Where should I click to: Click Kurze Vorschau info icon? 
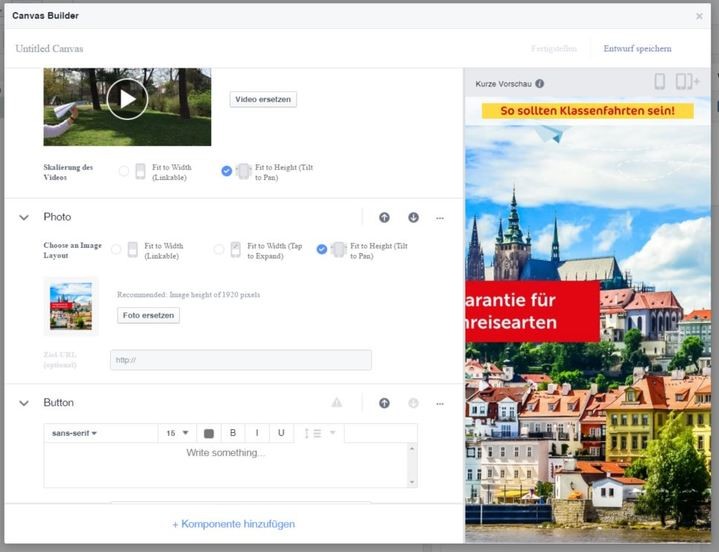(x=540, y=83)
